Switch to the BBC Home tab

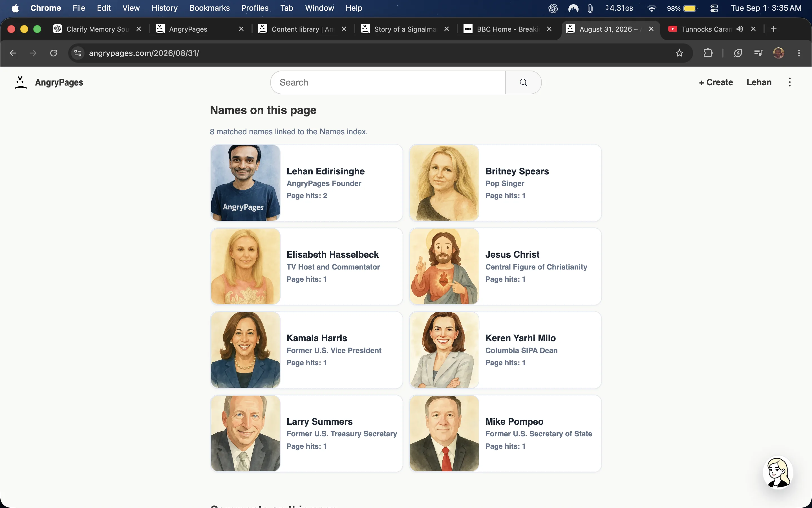click(x=508, y=29)
